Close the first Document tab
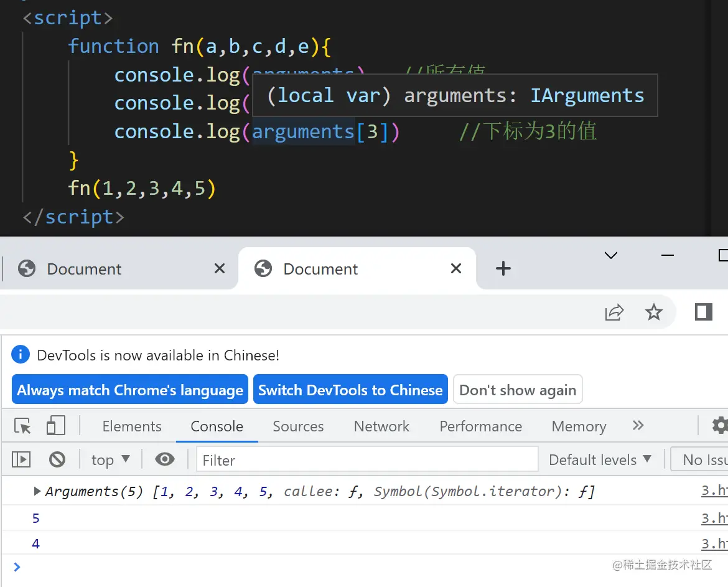 (220, 268)
